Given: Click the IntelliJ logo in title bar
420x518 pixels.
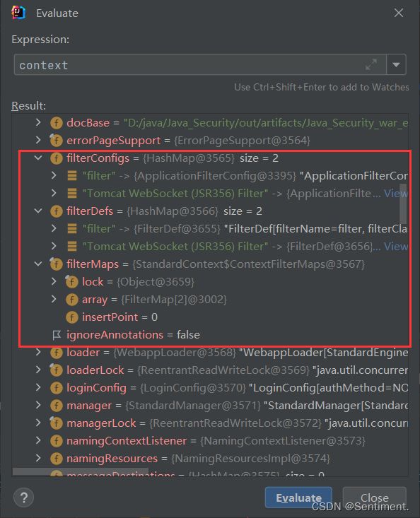Looking at the screenshot, I should (x=18, y=13).
